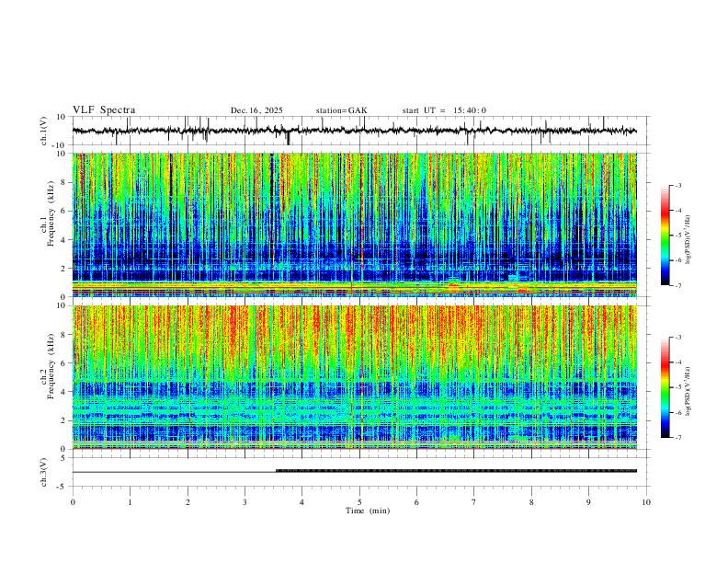Click the '-3' label on ch.1 color bar

click(x=677, y=185)
